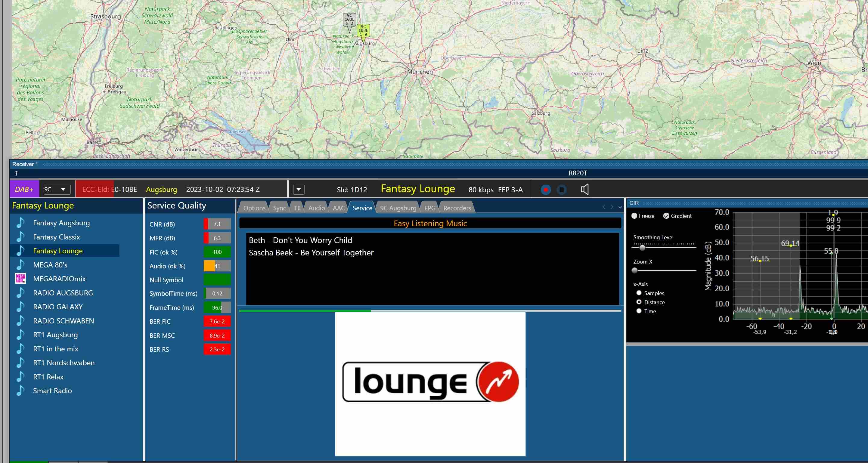Click the music note icon beside MEGA 80's
The height and width of the screenshot is (463, 868).
(20, 265)
